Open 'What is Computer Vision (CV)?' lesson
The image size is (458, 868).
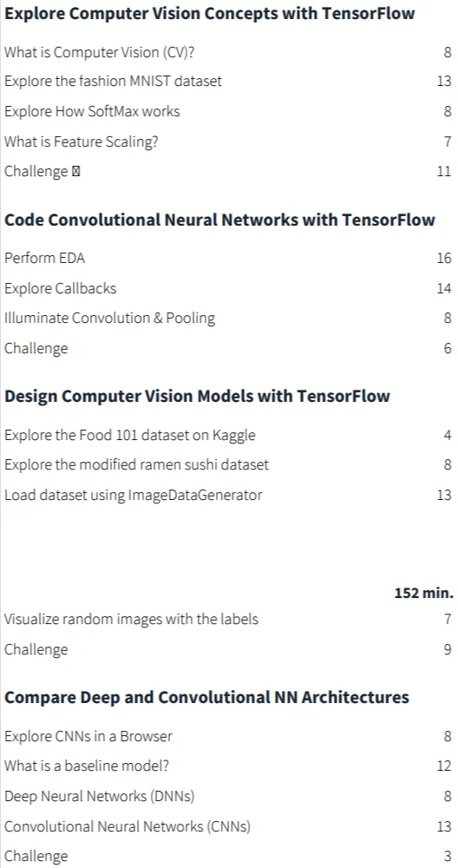(x=100, y=52)
